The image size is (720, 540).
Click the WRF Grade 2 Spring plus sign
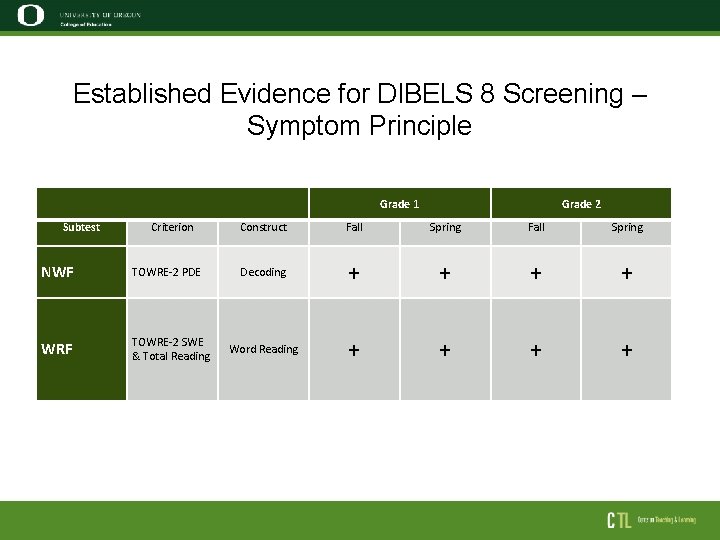click(627, 350)
